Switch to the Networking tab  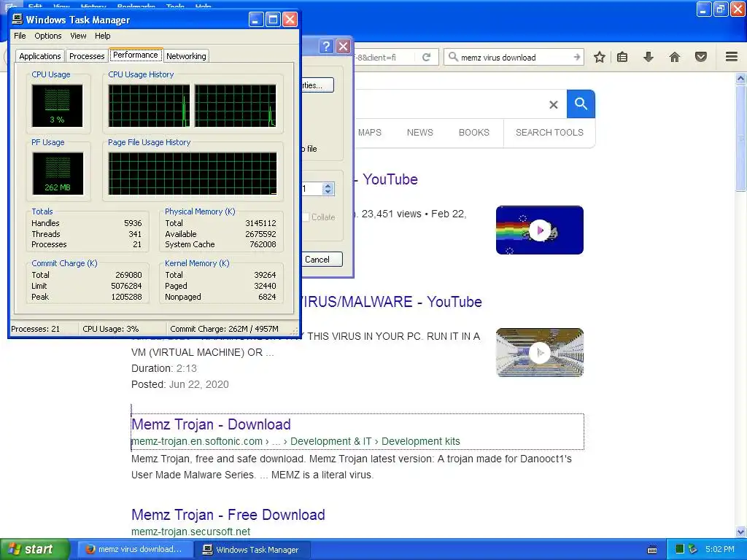[x=186, y=56]
